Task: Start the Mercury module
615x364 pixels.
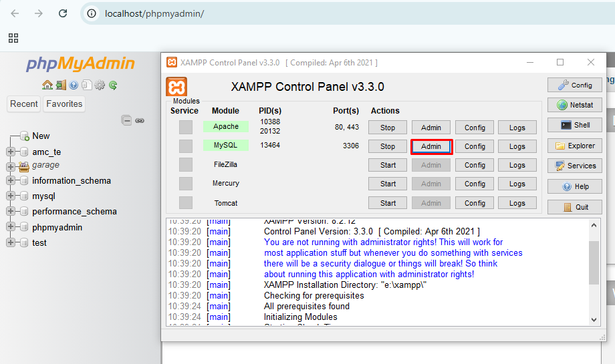Action: (x=388, y=184)
